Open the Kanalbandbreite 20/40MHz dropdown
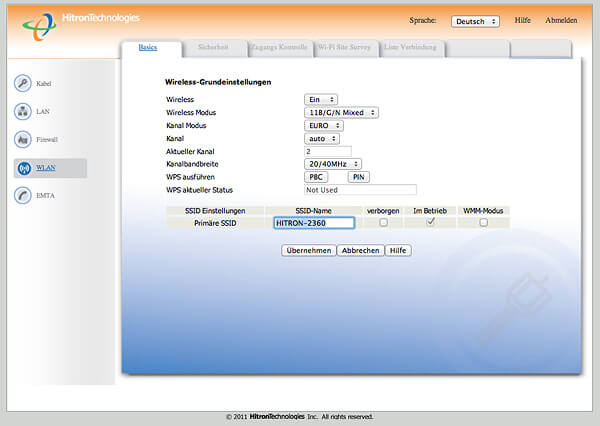This screenshot has width=600, height=426. click(x=332, y=163)
